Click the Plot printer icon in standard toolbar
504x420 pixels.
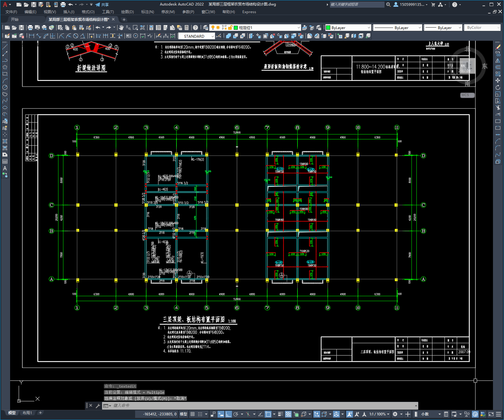tap(30, 28)
